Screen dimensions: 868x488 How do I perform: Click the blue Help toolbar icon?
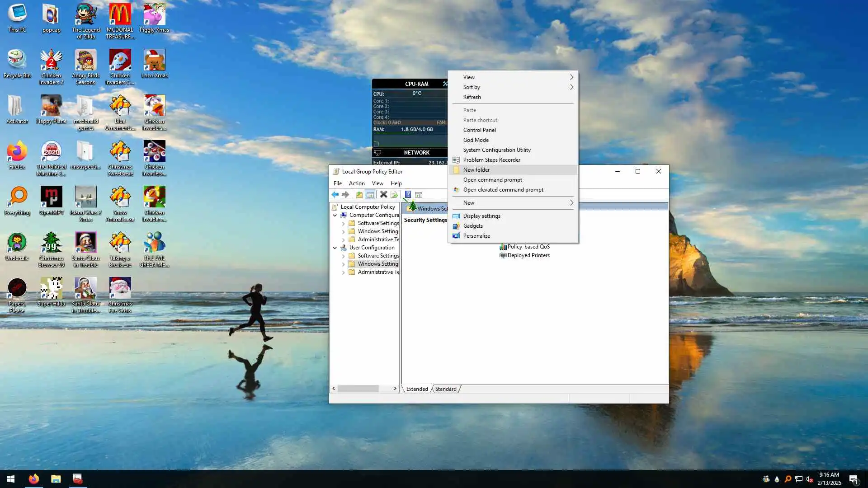point(408,195)
